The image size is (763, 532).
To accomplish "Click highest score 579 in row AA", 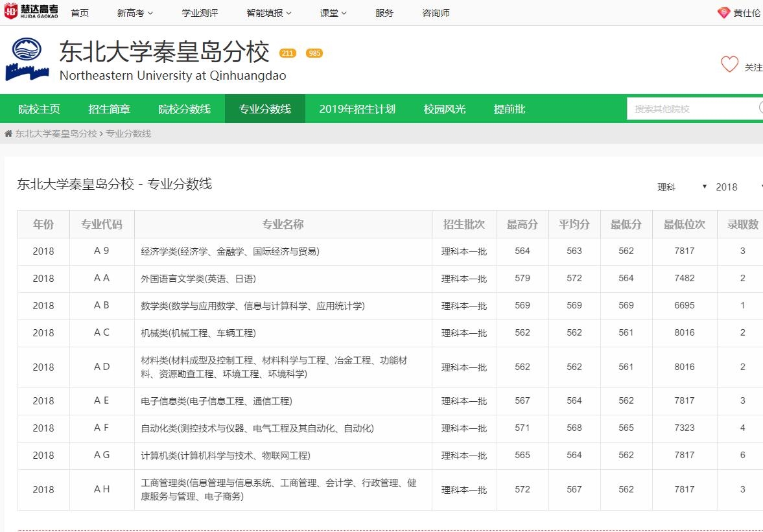I will (x=522, y=278).
